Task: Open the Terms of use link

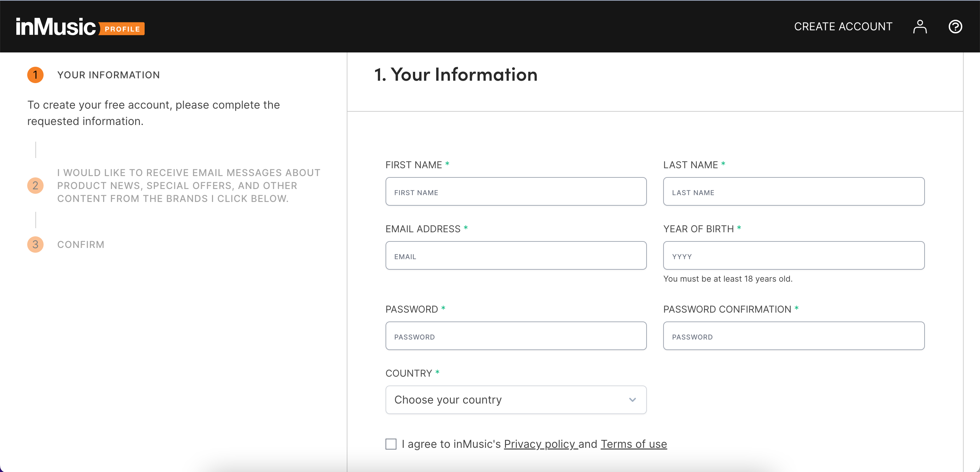Action: (633, 444)
